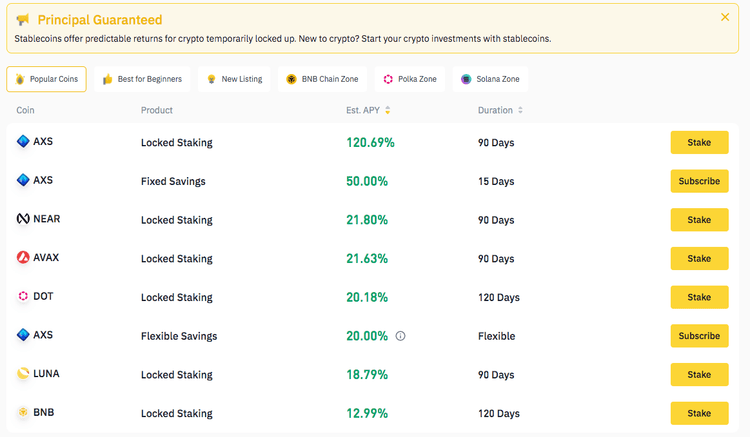Screen dimensions: 750x437
Task: Stake BNB Locked Staking
Action: [699, 414]
